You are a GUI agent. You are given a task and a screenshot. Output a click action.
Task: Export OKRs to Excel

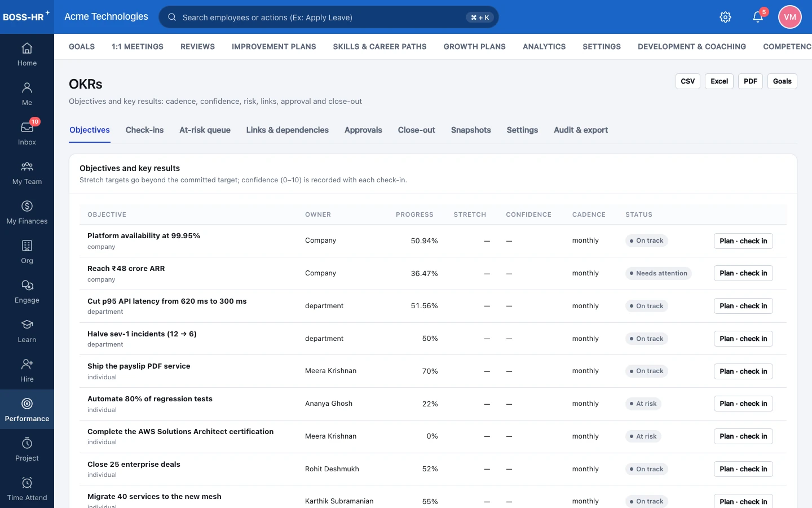(x=720, y=81)
